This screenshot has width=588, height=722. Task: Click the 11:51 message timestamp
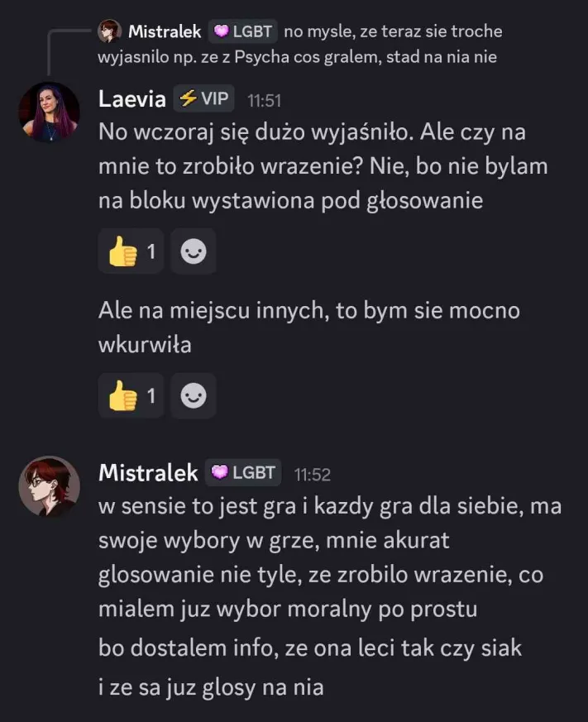click(265, 101)
